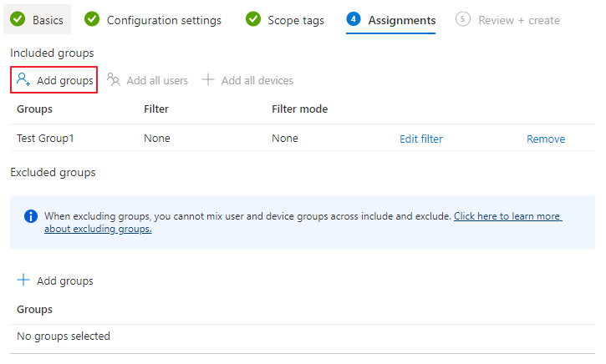Screen dimensions: 606x364
Task: Click Add all users label
Action: point(157,80)
